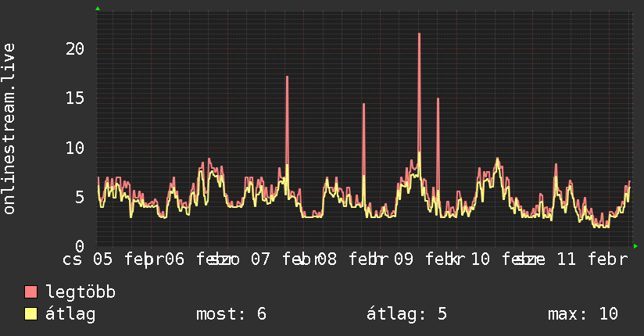Click the y-axis label 20
Screen dimensions: 644x336
click(x=75, y=49)
